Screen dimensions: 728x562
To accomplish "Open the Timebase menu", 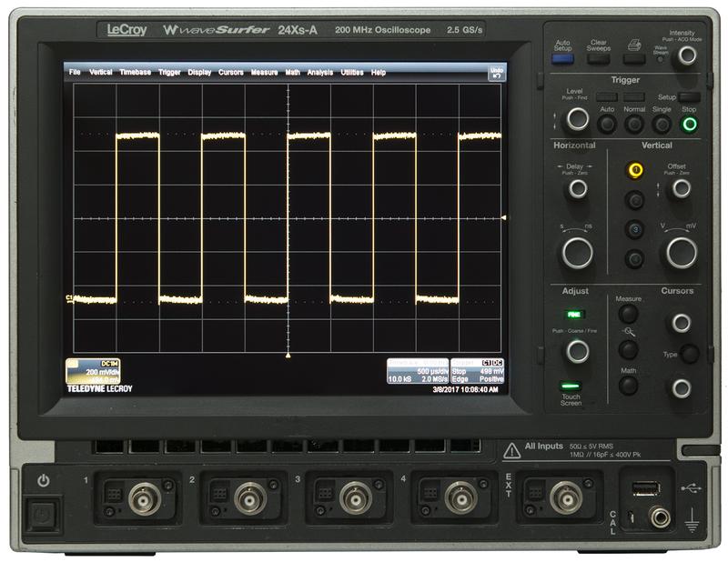I will [x=136, y=72].
